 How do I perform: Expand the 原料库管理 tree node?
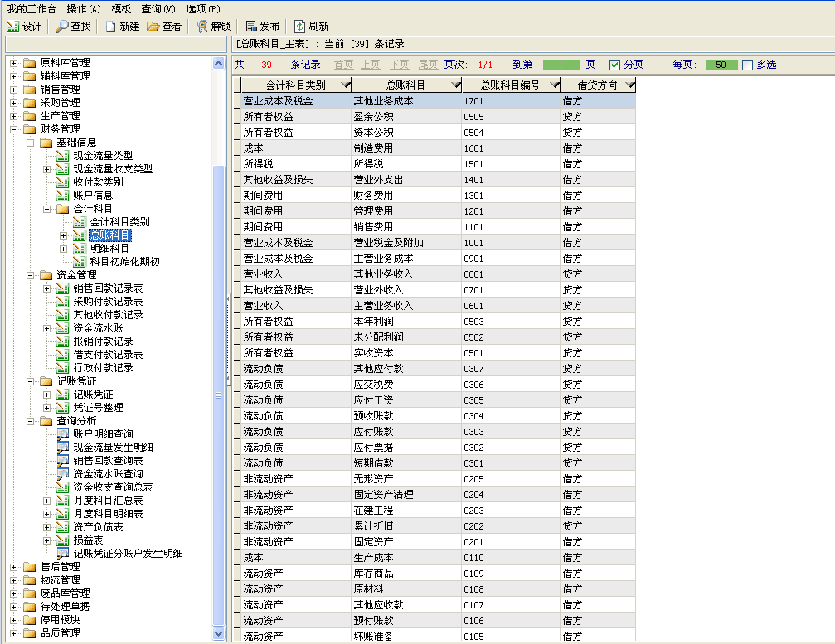[x=14, y=63]
